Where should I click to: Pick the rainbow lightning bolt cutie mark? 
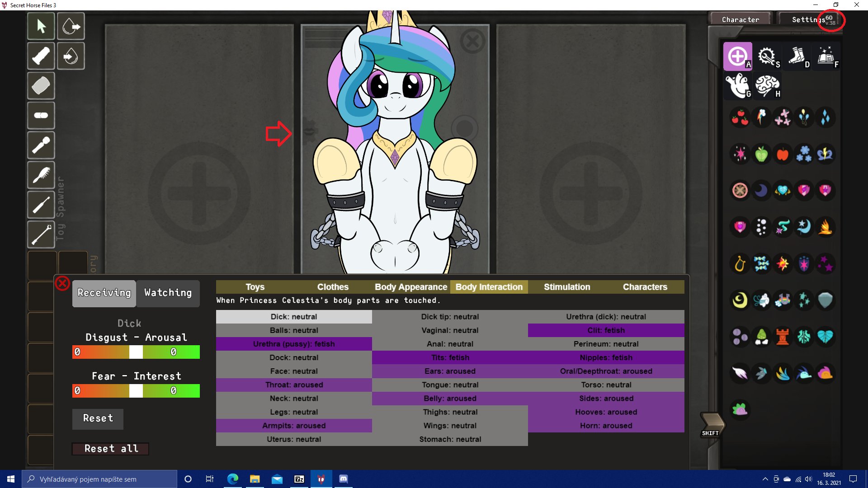761,117
